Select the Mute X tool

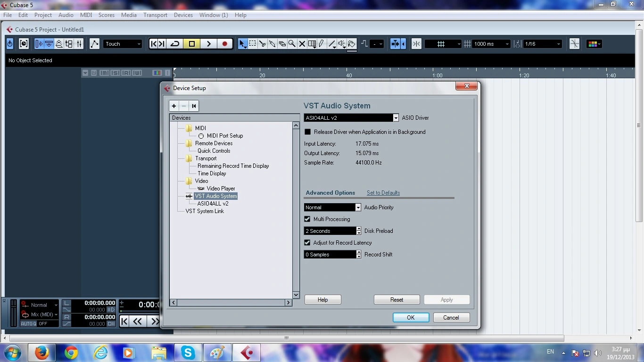302,44
